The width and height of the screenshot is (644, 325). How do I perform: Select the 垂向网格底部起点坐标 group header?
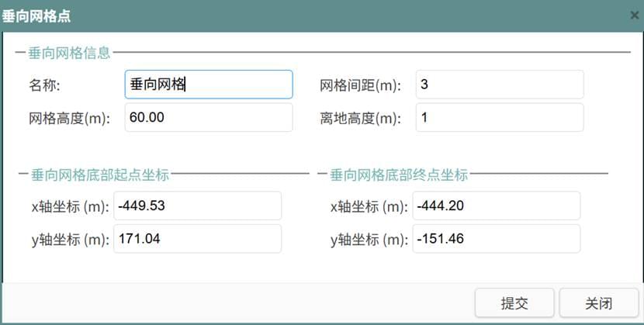click(x=99, y=175)
